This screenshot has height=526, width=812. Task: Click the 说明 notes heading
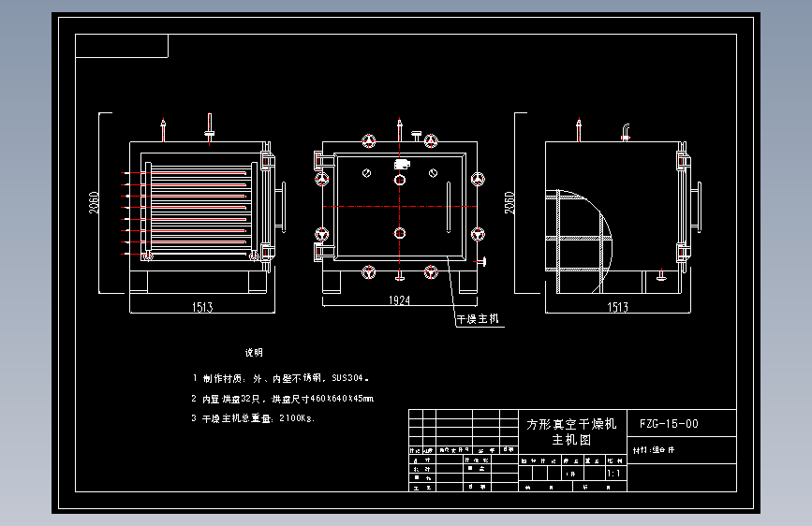pos(254,353)
